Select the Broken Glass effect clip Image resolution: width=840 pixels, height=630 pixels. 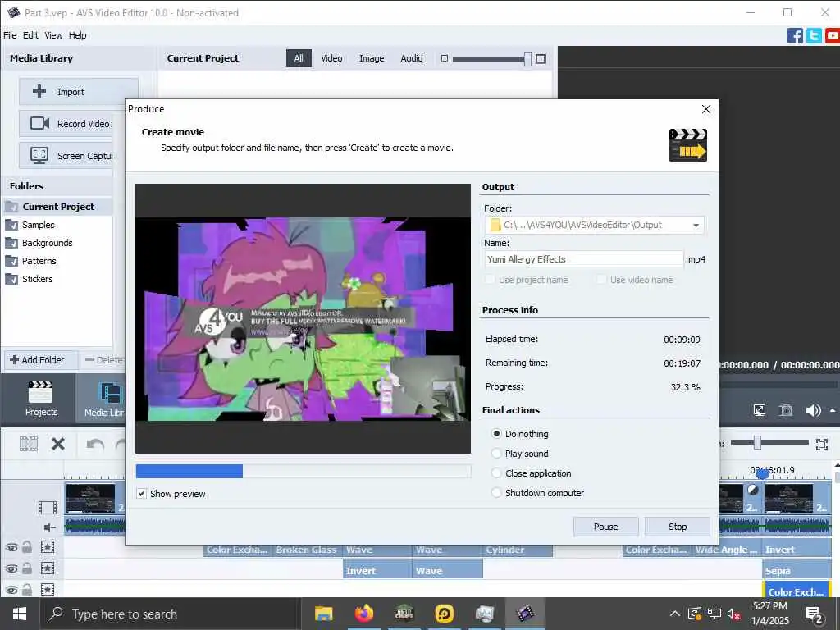pyautogui.click(x=307, y=550)
